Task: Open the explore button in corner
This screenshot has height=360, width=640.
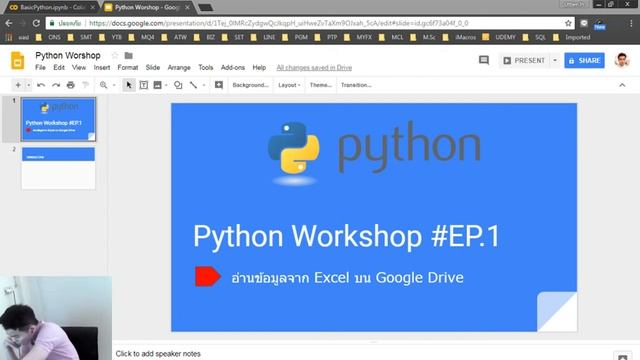Action: [622, 356]
